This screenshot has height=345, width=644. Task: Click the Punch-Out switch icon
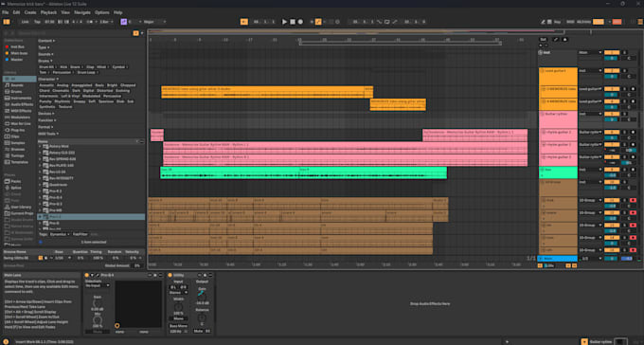tap(395, 22)
